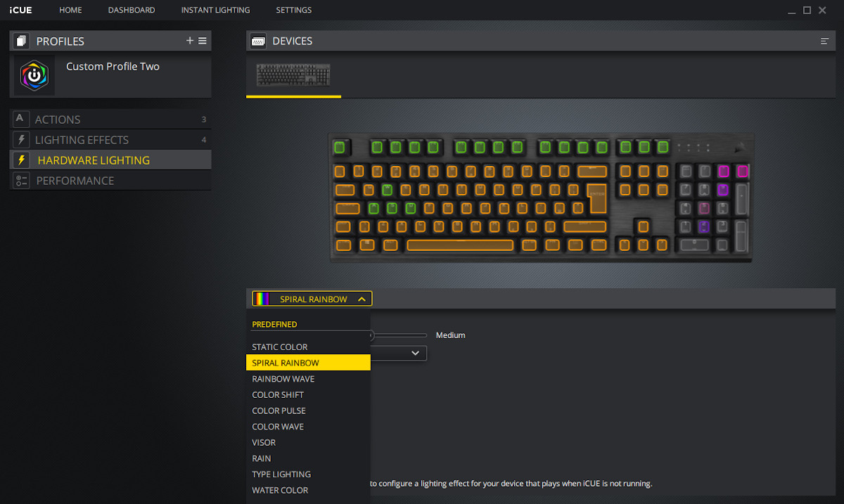Select the keyboard device thumbnail

point(293,75)
